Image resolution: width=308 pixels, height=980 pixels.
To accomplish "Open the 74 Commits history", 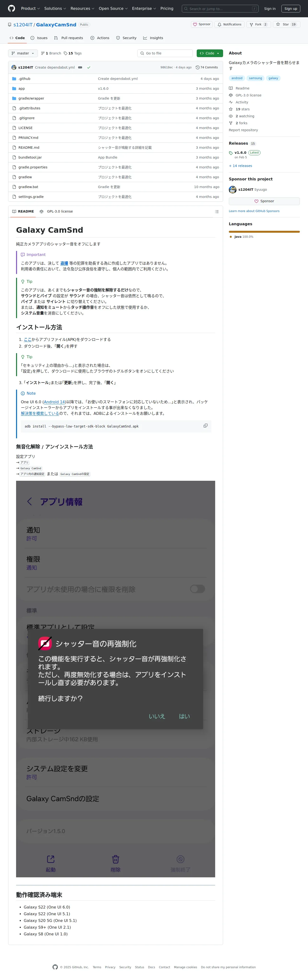I will point(207,67).
